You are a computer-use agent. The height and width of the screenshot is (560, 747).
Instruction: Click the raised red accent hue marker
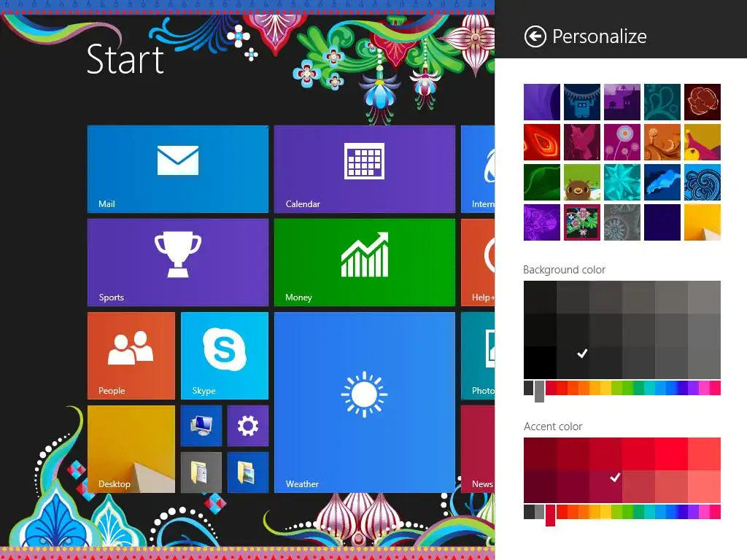pyautogui.click(x=550, y=516)
